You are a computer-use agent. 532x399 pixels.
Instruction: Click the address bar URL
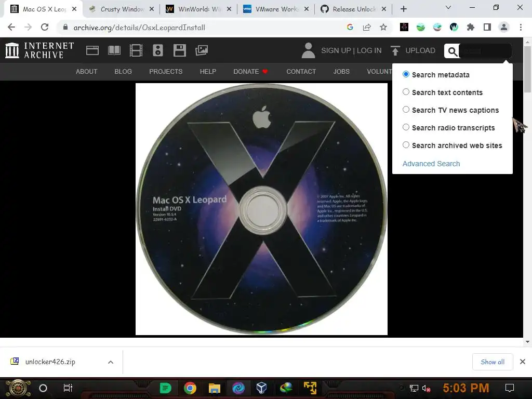pyautogui.click(x=139, y=28)
